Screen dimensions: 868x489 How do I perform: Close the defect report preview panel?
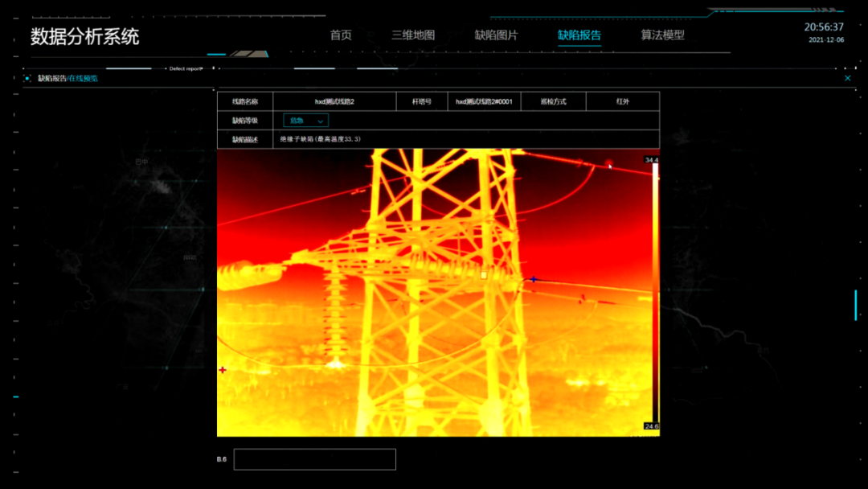847,78
